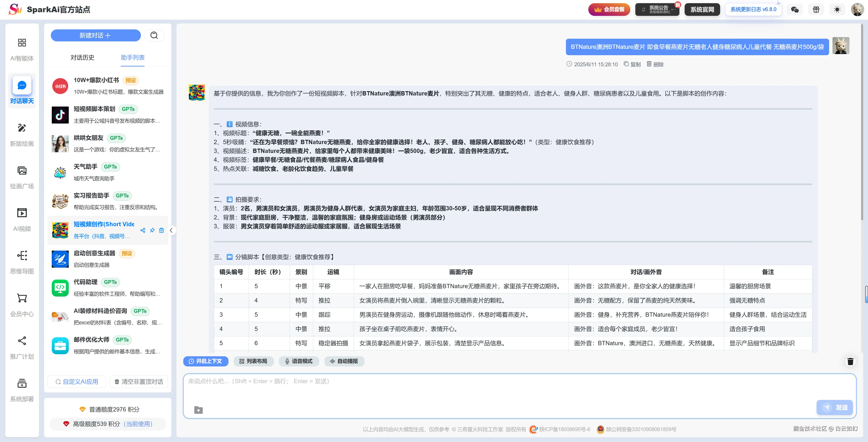This screenshot has height=442, width=868.
Task: Click the 新建对话 button
Action: coord(95,35)
